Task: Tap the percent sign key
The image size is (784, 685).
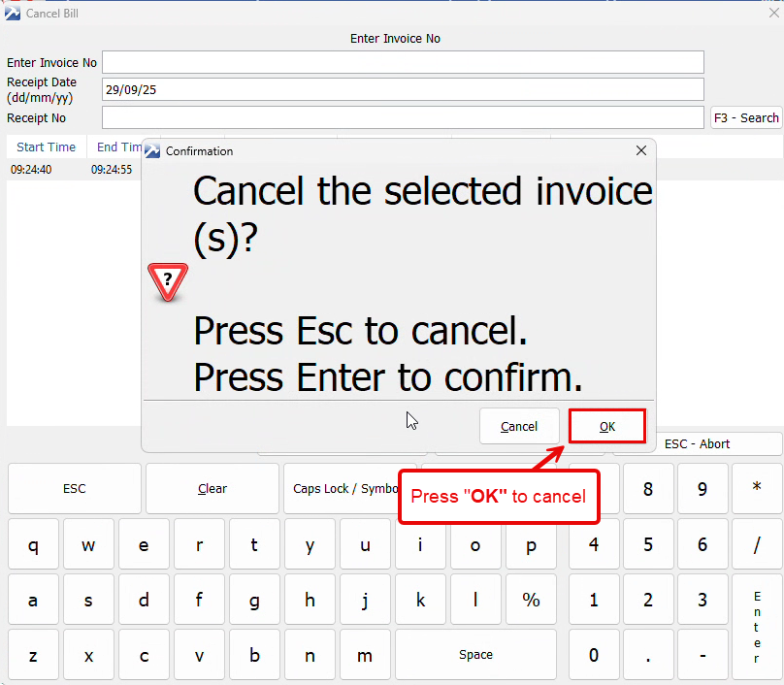Action: point(531,601)
